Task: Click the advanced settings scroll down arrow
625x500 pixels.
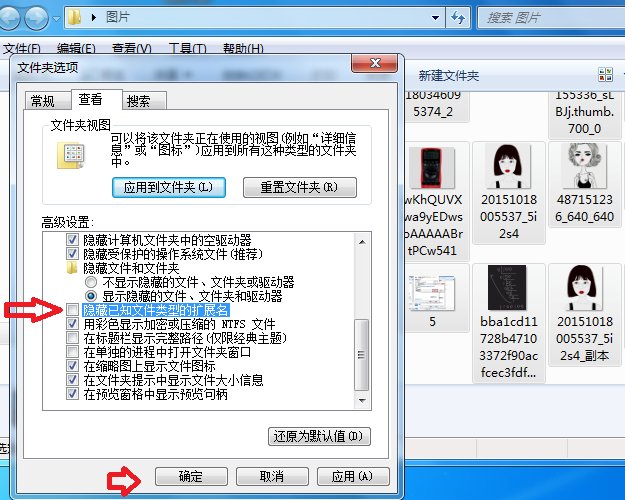Action: tap(362, 400)
